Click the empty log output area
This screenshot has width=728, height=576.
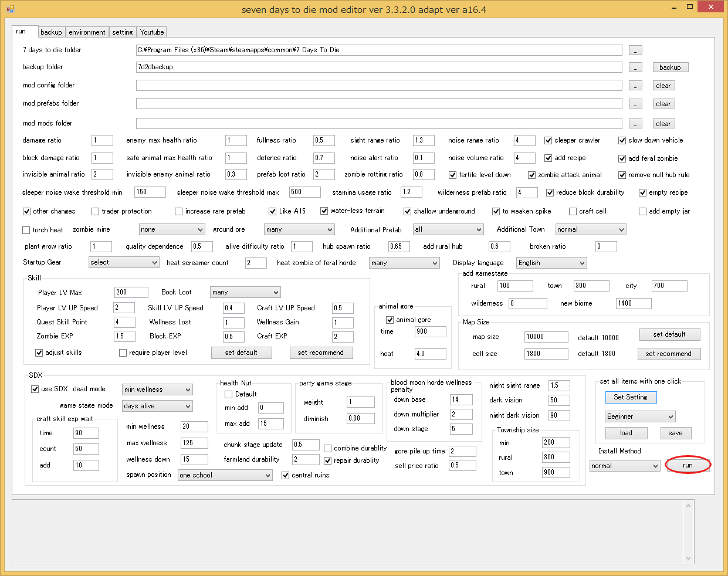[x=348, y=531]
